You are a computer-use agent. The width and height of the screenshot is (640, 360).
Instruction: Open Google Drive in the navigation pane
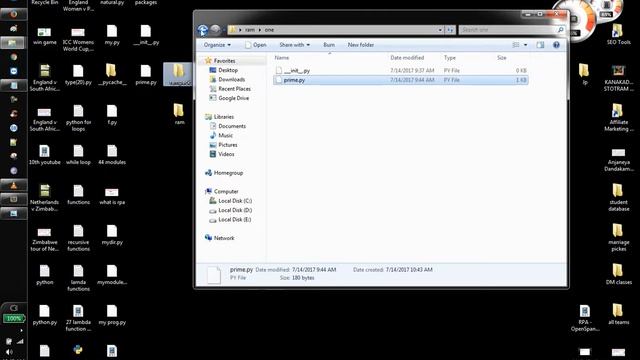[233, 98]
